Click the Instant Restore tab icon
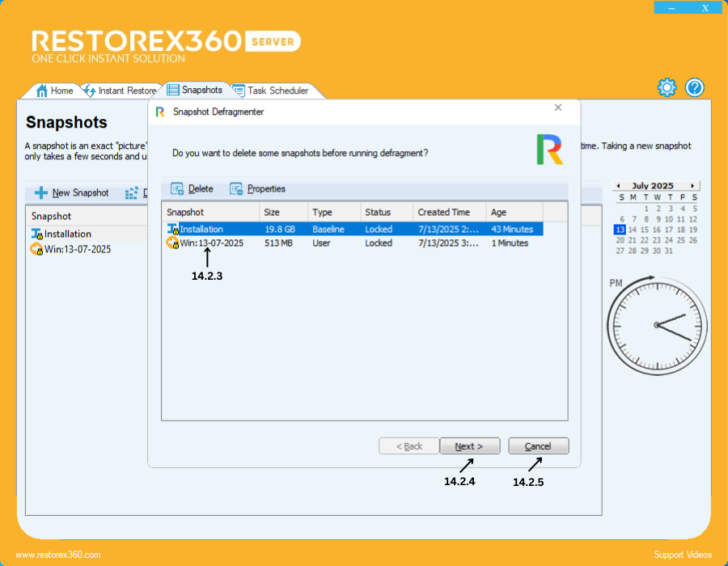The width and height of the screenshot is (728, 566). click(x=90, y=91)
